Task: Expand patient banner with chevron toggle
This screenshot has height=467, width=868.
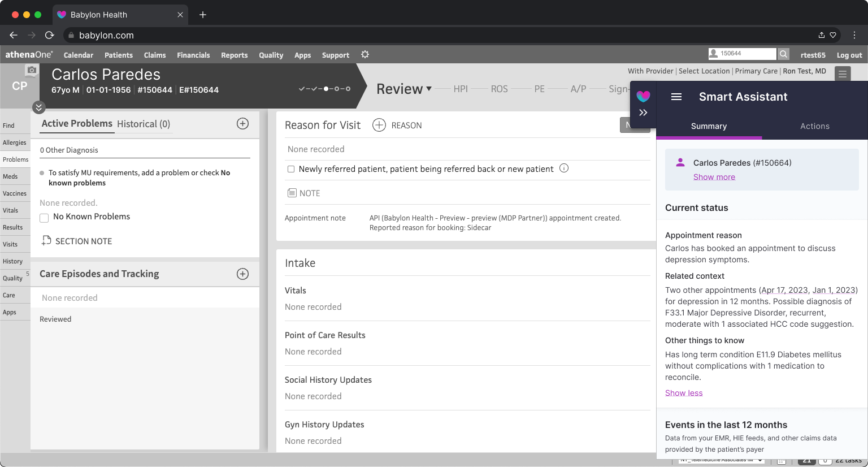Action: 38,107
